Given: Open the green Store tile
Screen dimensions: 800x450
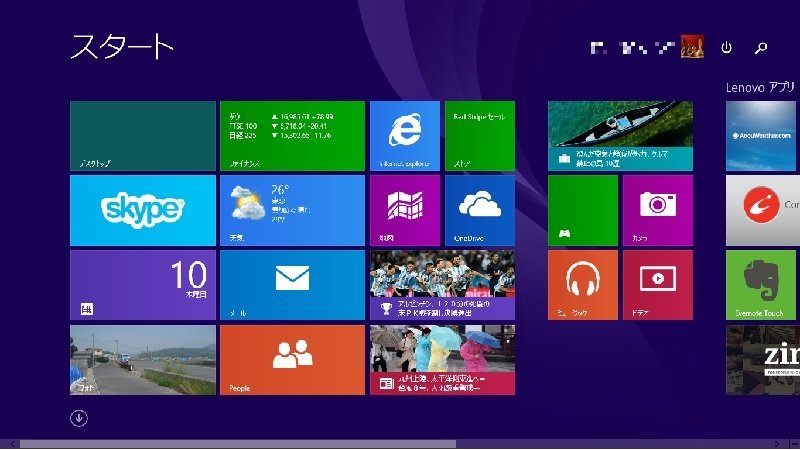Looking at the screenshot, I should point(480,136).
